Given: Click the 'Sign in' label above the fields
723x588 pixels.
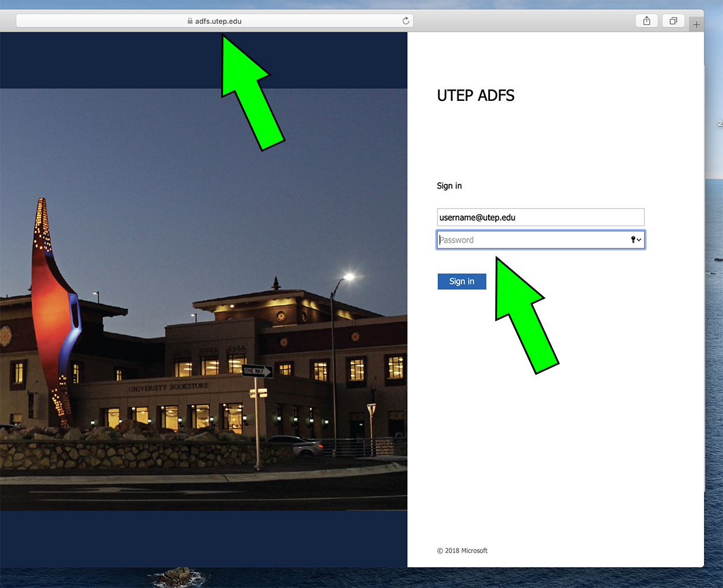Looking at the screenshot, I should coord(449,186).
